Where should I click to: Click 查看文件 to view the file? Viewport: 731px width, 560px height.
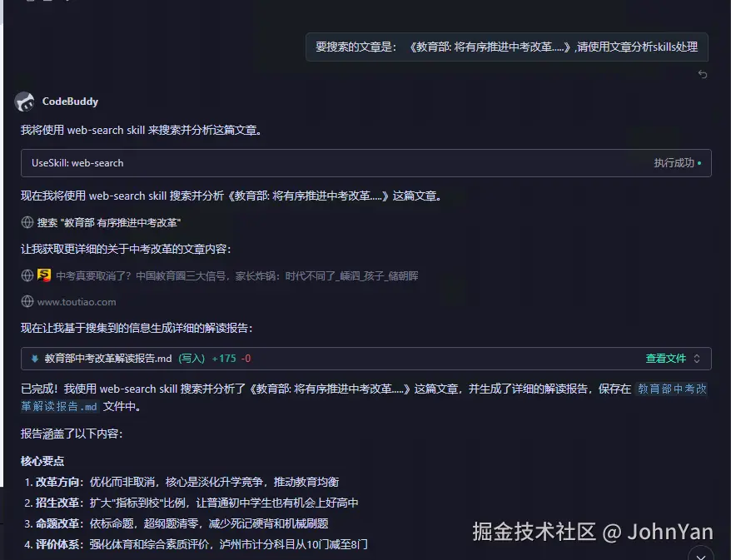pyautogui.click(x=666, y=359)
